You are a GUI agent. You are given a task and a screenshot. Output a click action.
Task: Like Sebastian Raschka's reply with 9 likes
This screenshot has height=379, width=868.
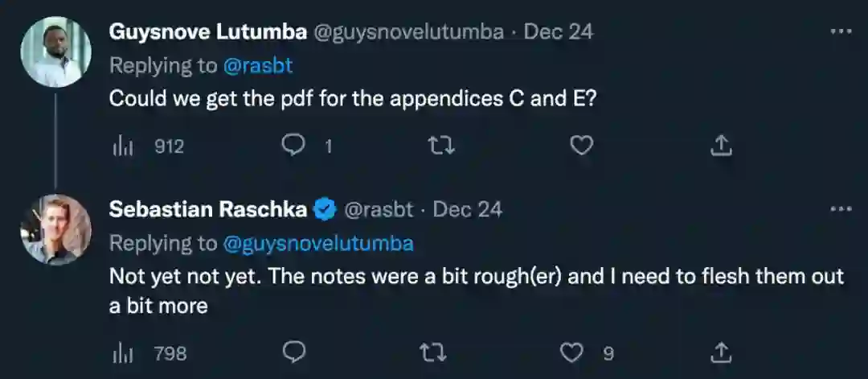pos(571,352)
